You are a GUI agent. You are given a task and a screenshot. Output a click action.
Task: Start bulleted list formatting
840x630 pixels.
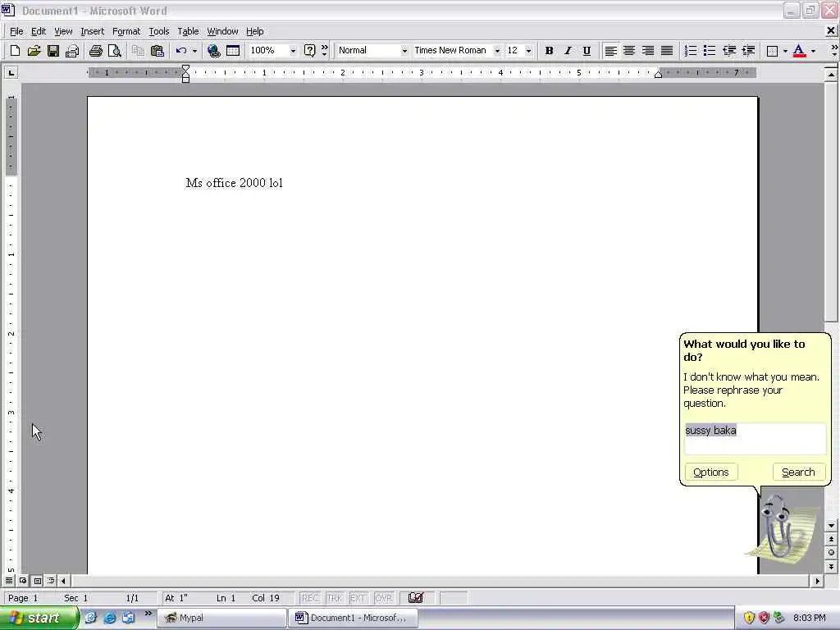pyautogui.click(x=710, y=51)
